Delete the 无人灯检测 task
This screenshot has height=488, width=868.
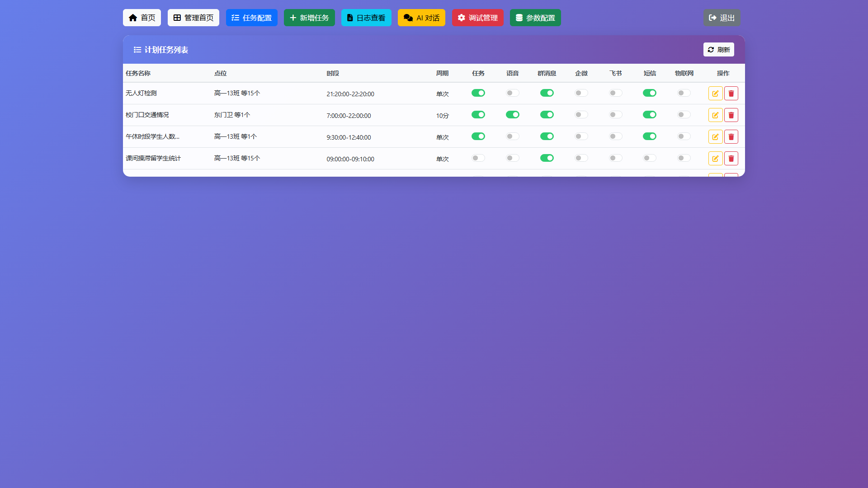(x=731, y=94)
